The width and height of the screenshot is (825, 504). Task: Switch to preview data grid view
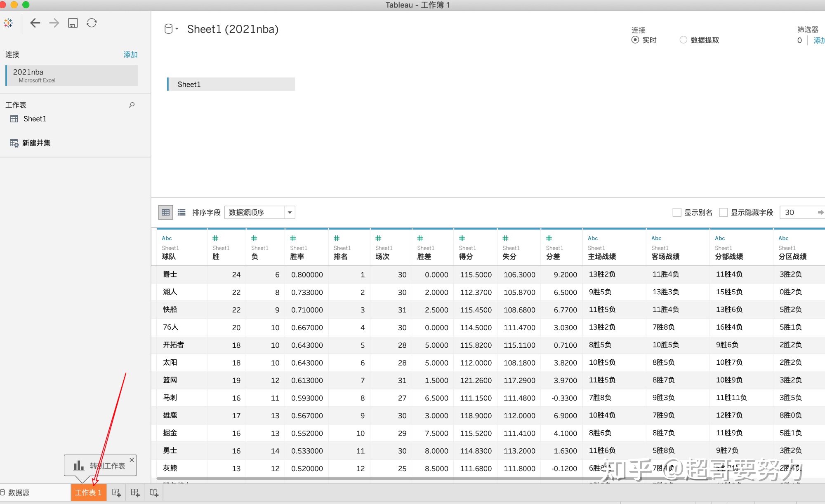click(x=165, y=212)
